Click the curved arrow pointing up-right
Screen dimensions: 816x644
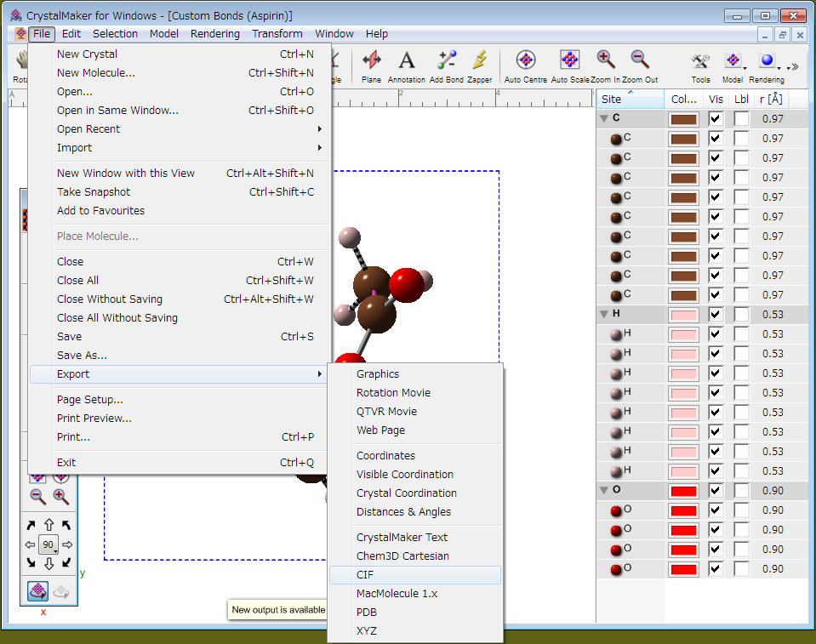tap(31, 526)
